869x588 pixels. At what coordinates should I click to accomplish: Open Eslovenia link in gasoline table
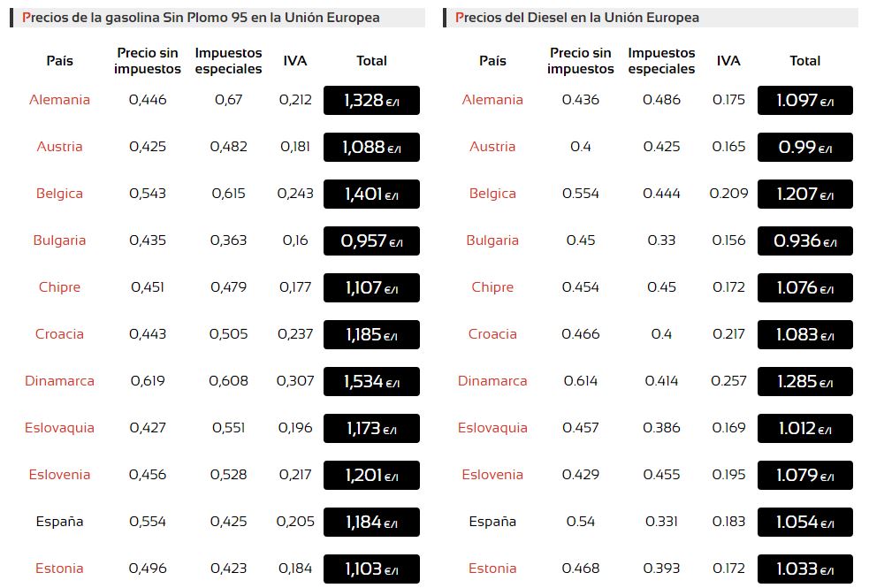coord(59,475)
